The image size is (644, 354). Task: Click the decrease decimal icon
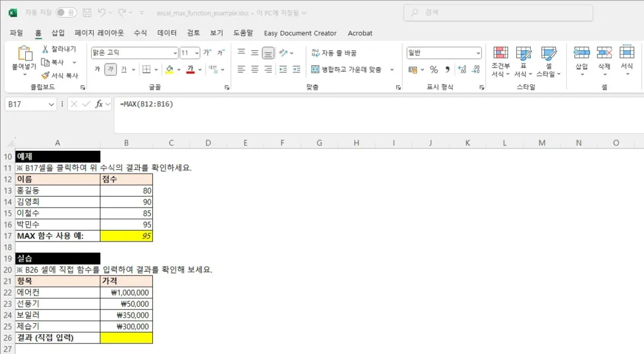click(x=475, y=69)
